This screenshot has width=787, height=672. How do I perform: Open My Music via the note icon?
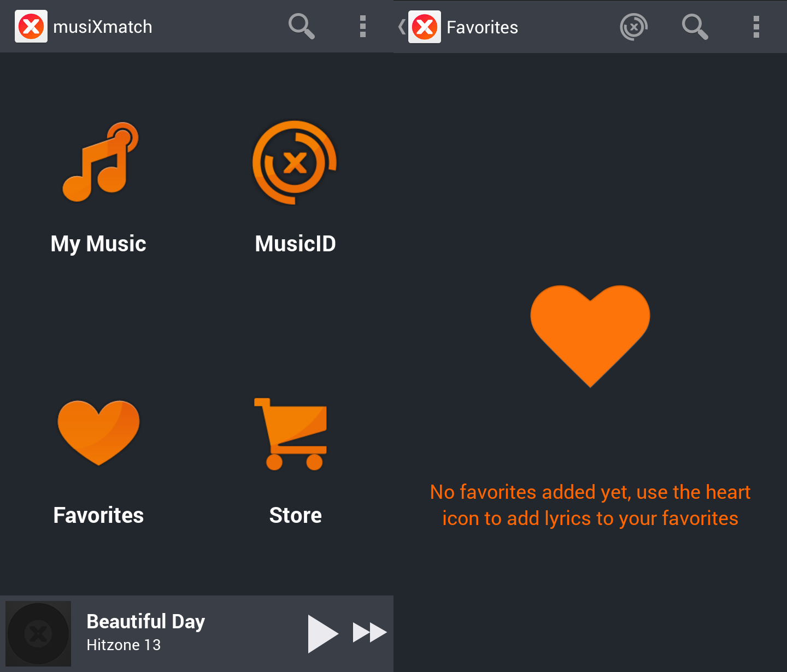tap(100, 162)
